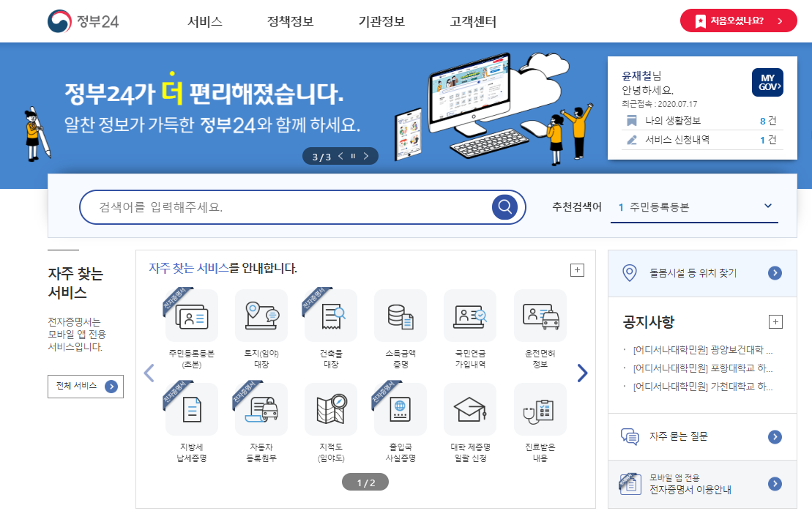Open the 진료받은 내용 service icon

[x=540, y=409]
